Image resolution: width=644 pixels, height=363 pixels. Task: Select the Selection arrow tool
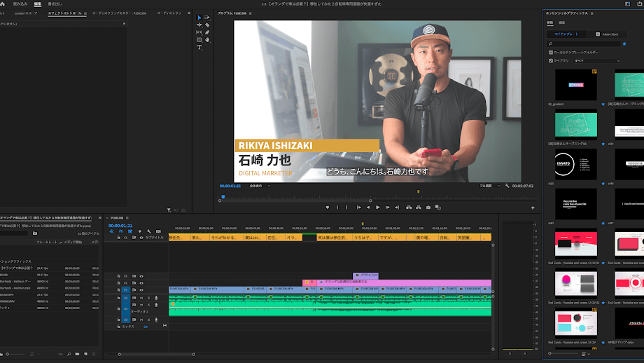(199, 18)
